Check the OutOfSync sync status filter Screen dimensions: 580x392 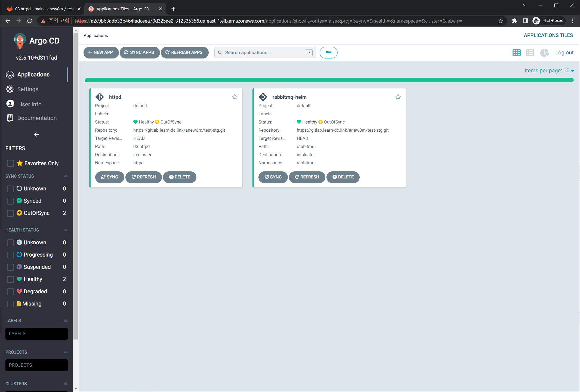[10, 213]
